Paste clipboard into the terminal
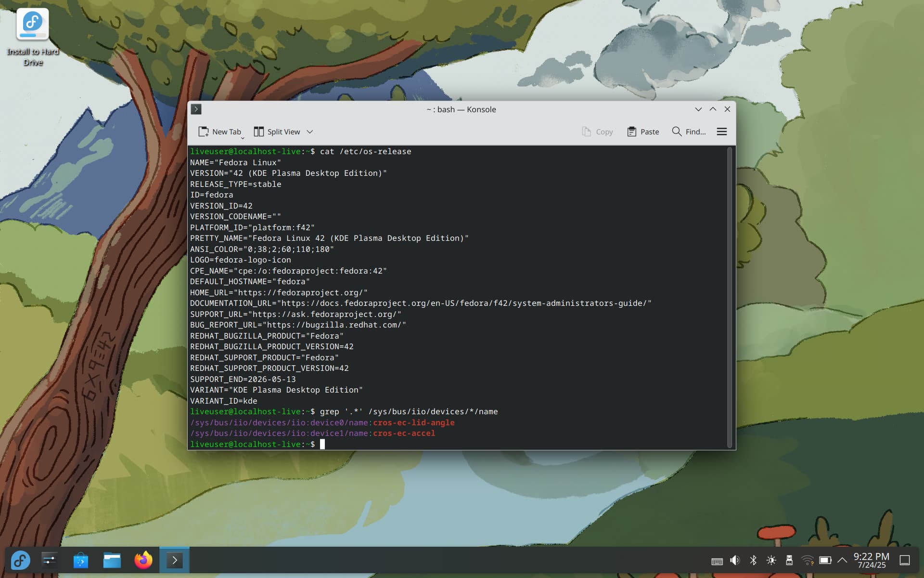The width and height of the screenshot is (924, 578). pos(643,131)
